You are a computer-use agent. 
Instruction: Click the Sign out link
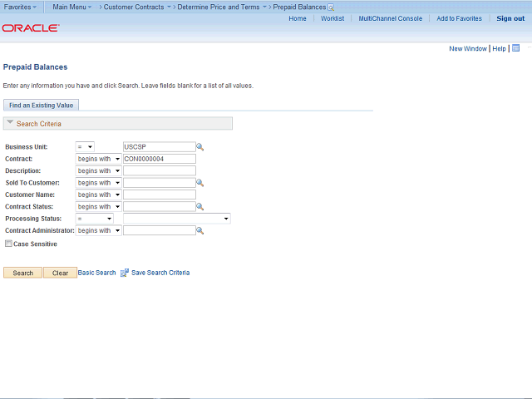coord(510,18)
